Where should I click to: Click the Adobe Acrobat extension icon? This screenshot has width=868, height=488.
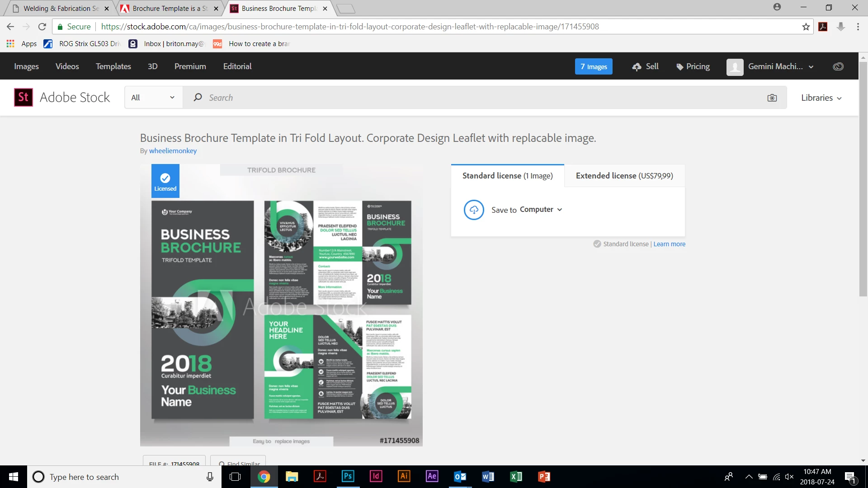(x=823, y=27)
